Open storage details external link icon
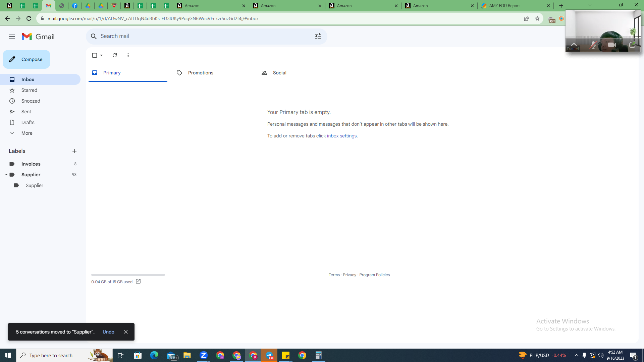This screenshot has width=644, height=362. pyautogui.click(x=138, y=282)
